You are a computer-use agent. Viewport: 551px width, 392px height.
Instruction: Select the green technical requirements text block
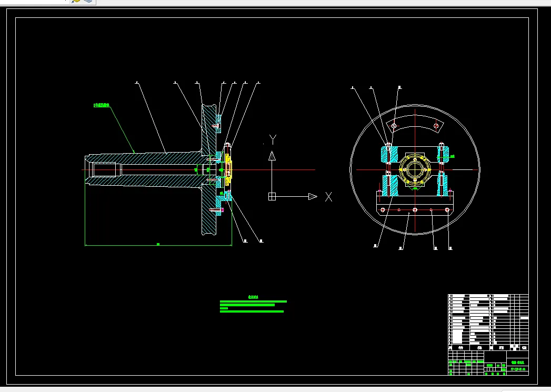[x=253, y=305]
